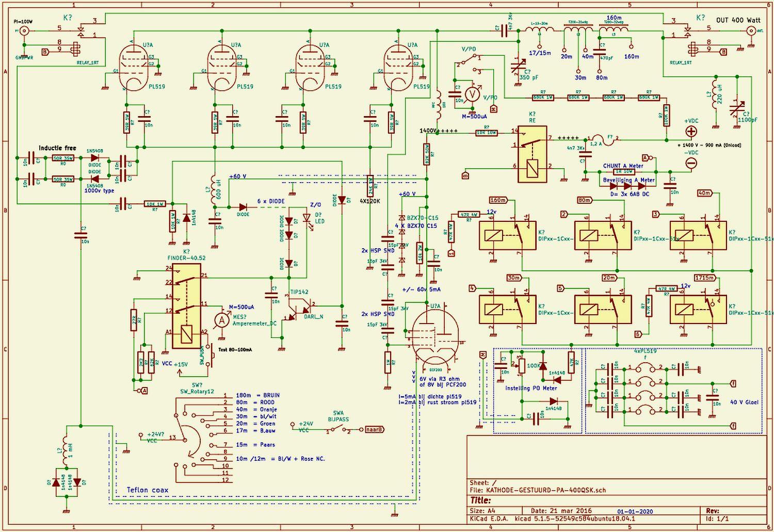Select the 100K potentiometer for PO meter
Image resolution: width=774 pixels, height=532 pixels.
pyautogui.click(x=522, y=366)
